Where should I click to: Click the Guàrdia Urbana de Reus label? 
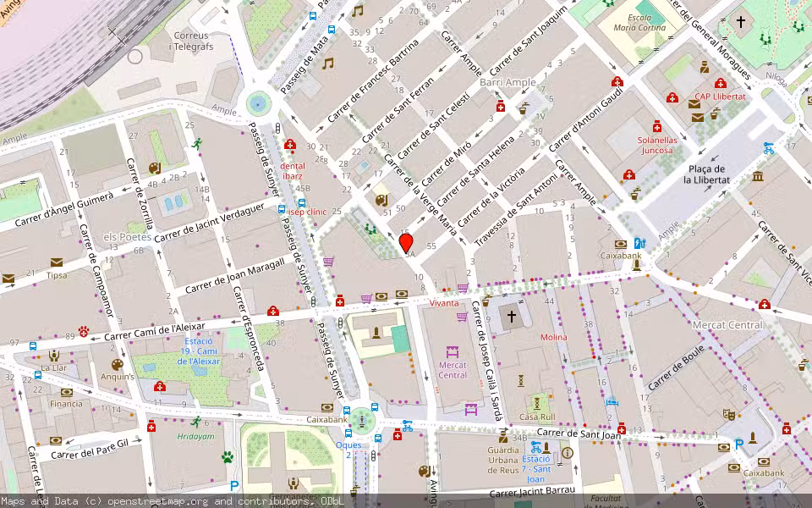(502, 460)
